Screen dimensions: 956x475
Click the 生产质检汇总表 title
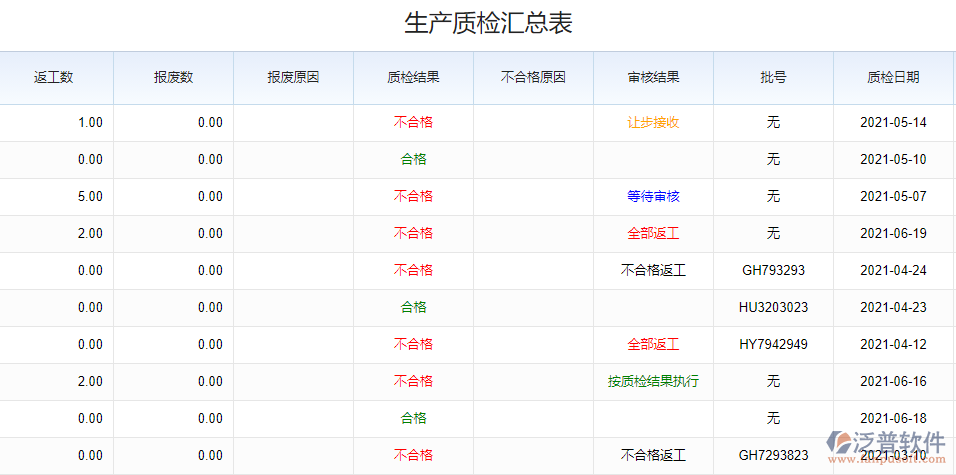point(488,24)
